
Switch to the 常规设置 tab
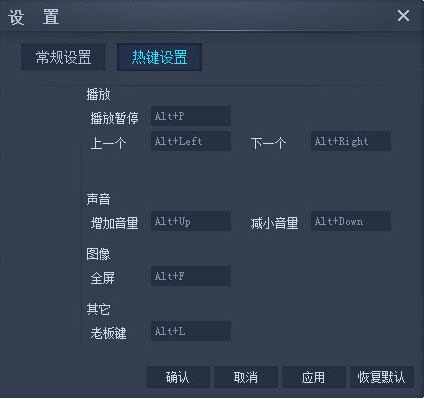(x=63, y=57)
